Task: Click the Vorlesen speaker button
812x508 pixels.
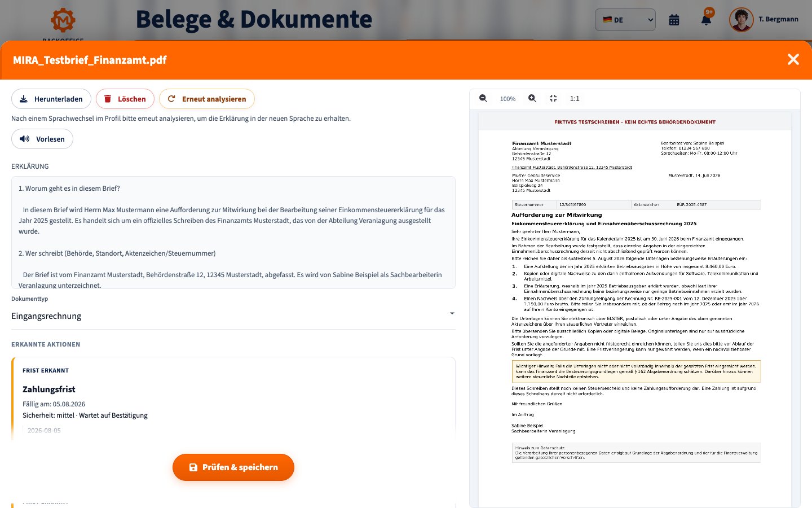Action: point(42,139)
